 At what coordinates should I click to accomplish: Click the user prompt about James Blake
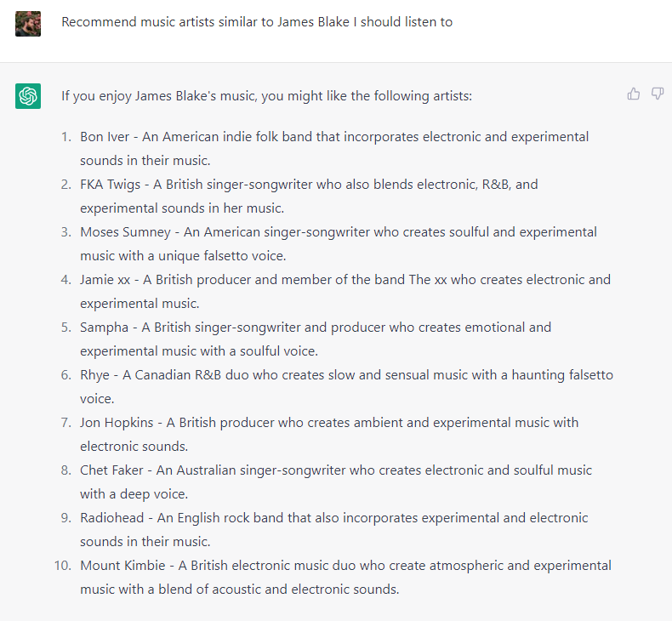coord(257,22)
